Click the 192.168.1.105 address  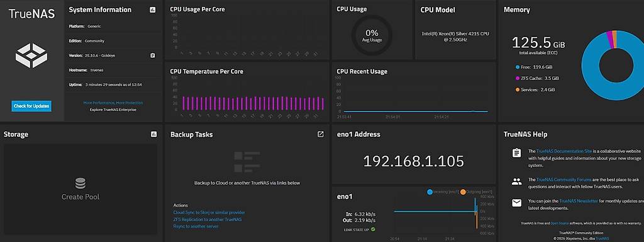[x=414, y=161]
